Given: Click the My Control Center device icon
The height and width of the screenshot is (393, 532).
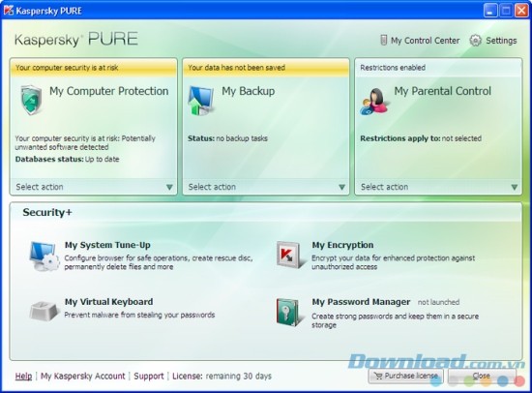Looking at the screenshot, I should 383,40.
